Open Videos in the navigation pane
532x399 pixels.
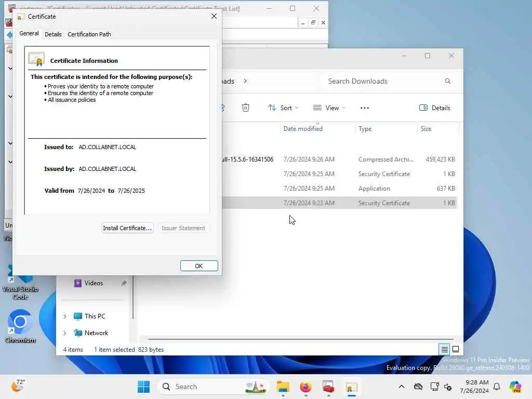94,283
